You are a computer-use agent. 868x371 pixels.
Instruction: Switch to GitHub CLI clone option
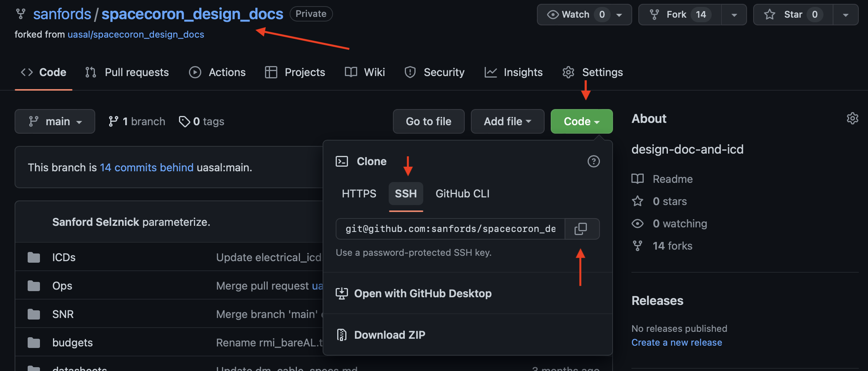coord(462,194)
